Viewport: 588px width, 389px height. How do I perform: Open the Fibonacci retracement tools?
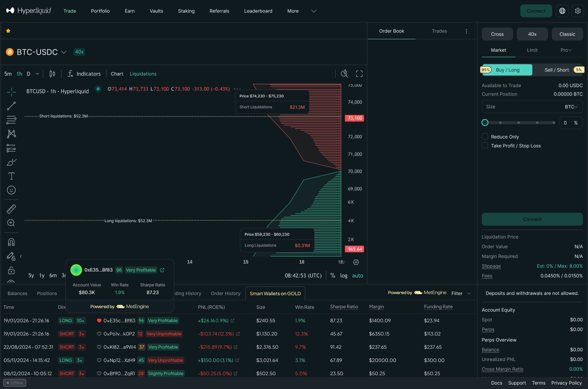point(11,120)
